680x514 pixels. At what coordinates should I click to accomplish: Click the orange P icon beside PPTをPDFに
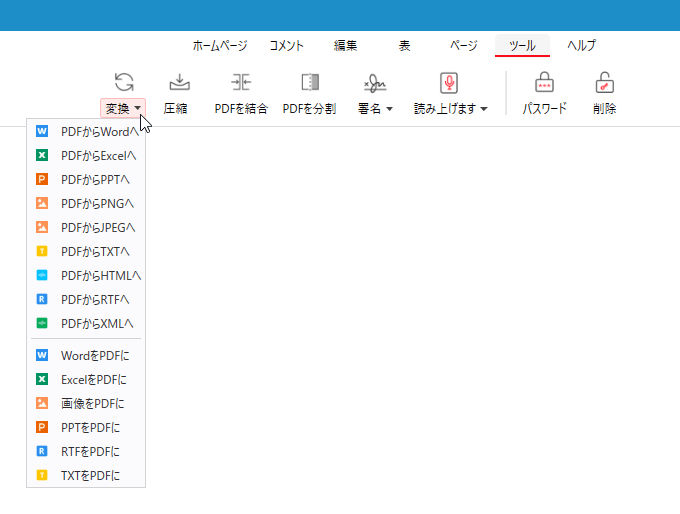42,427
